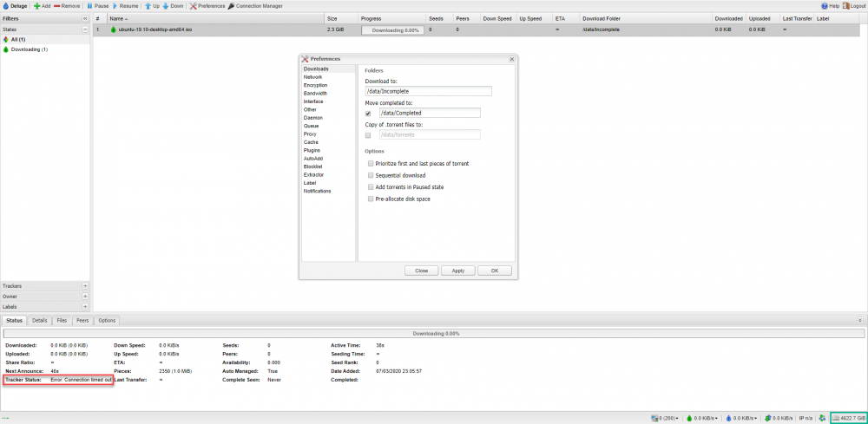Click the Move completed to path field

tap(430, 113)
